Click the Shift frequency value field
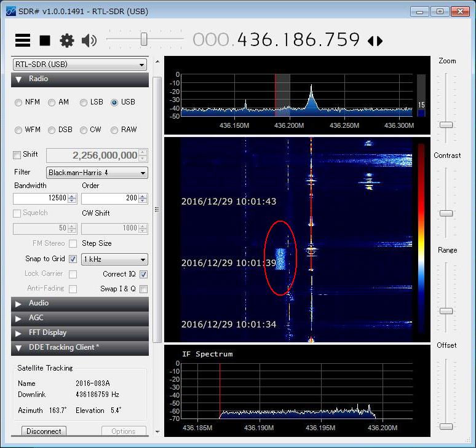This screenshot has height=448, width=476. point(93,155)
